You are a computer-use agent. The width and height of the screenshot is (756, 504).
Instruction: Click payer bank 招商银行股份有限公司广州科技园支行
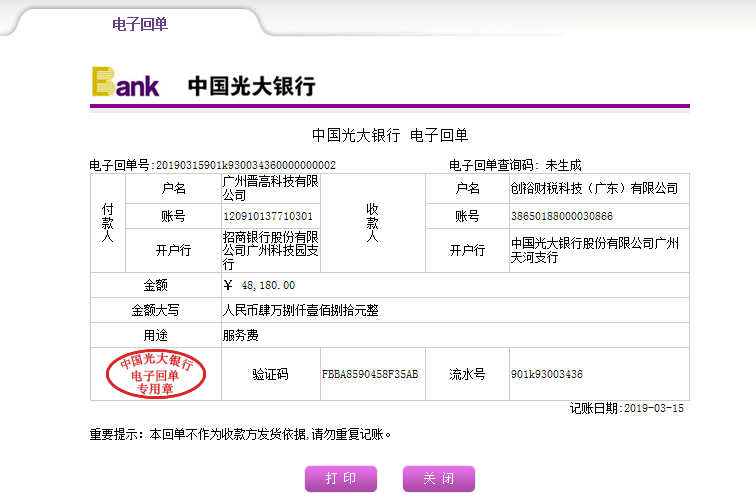click(x=270, y=250)
